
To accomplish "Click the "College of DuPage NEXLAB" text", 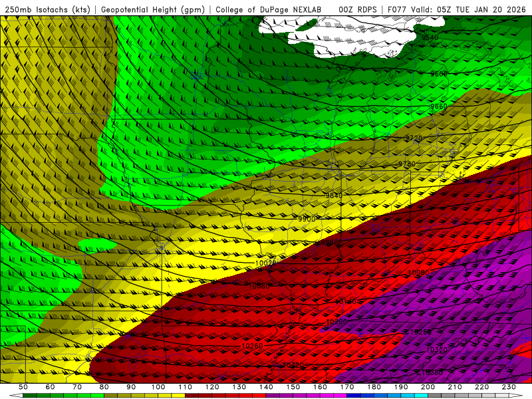I will coord(269,10).
